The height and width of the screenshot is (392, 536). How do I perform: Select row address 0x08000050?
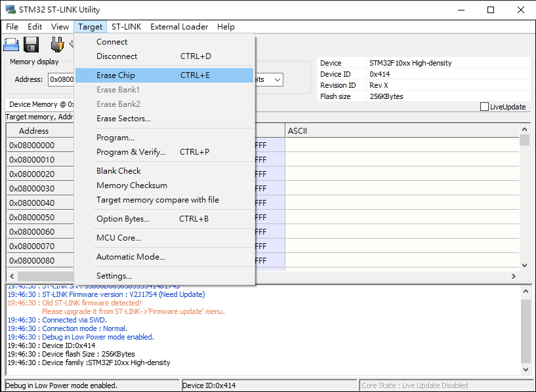tap(31, 218)
